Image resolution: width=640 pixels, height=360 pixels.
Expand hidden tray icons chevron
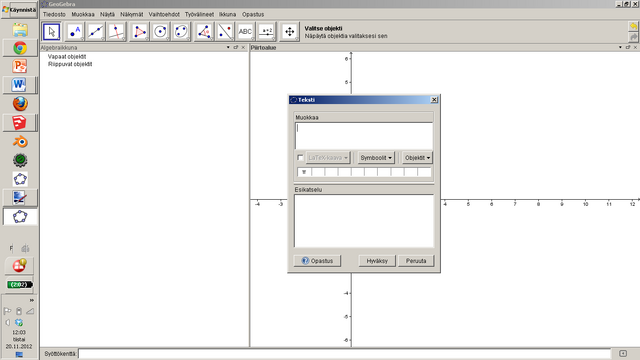pos(31,300)
